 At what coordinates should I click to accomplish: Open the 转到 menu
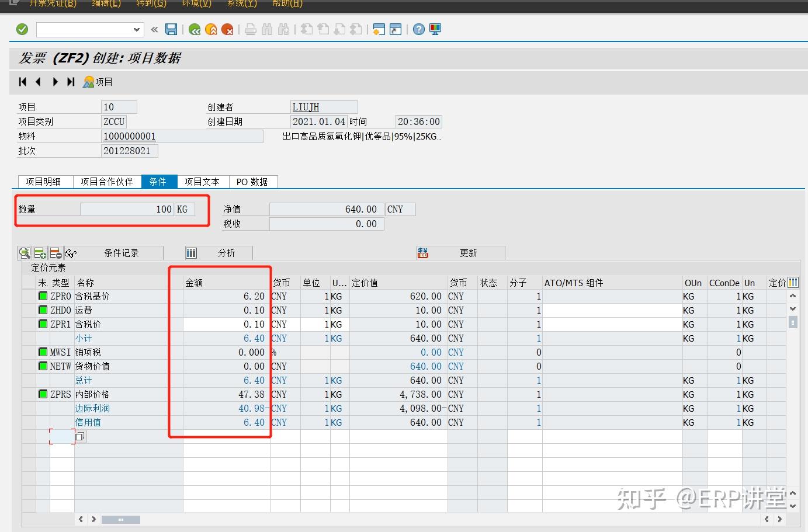(151, 4)
